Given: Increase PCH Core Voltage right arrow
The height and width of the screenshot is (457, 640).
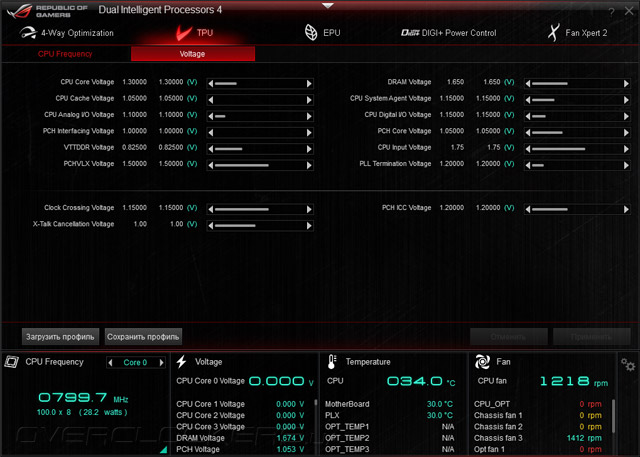Looking at the screenshot, I should pos(627,133).
